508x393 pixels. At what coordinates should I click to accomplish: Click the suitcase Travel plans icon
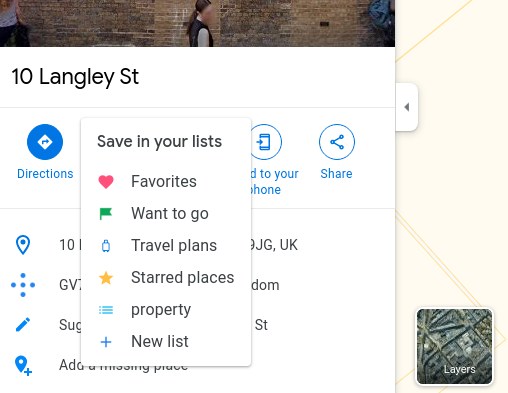(x=106, y=246)
